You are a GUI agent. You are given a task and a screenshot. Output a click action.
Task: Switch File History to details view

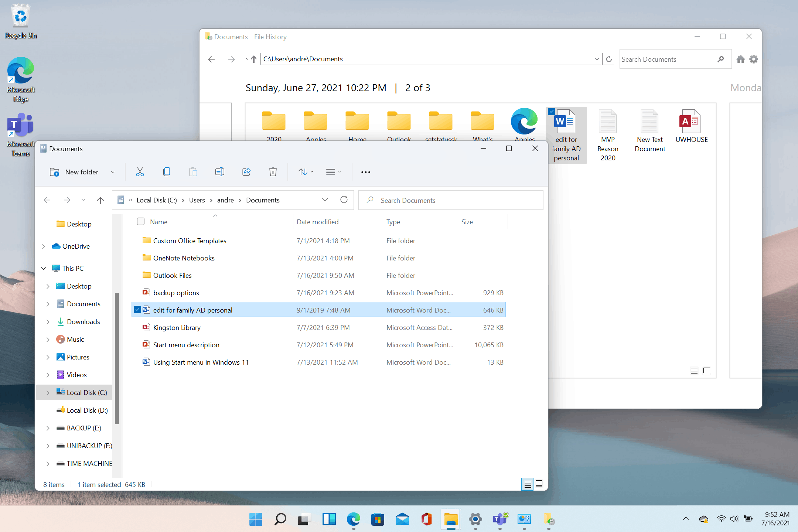pos(694,371)
